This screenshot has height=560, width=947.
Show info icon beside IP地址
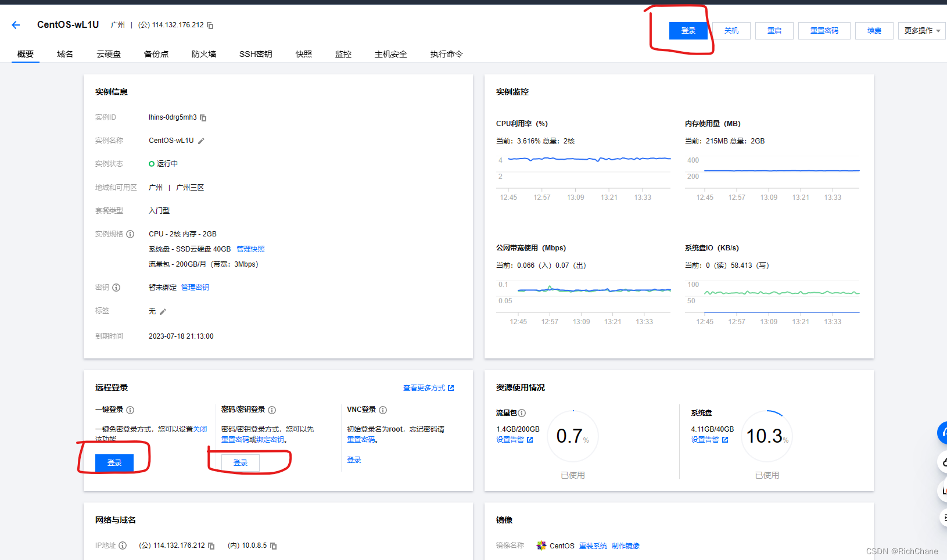(x=123, y=545)
